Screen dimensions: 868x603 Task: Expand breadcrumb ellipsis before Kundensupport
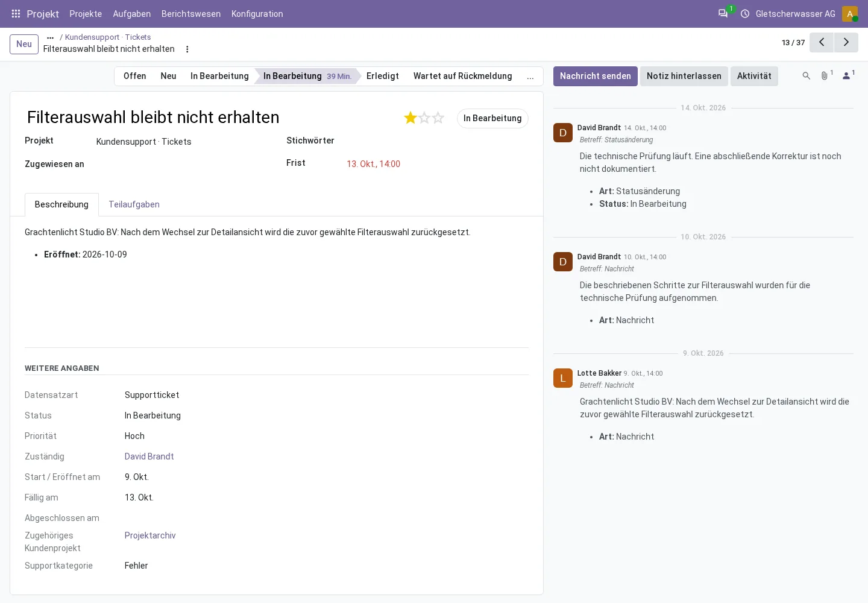(51, 37)
